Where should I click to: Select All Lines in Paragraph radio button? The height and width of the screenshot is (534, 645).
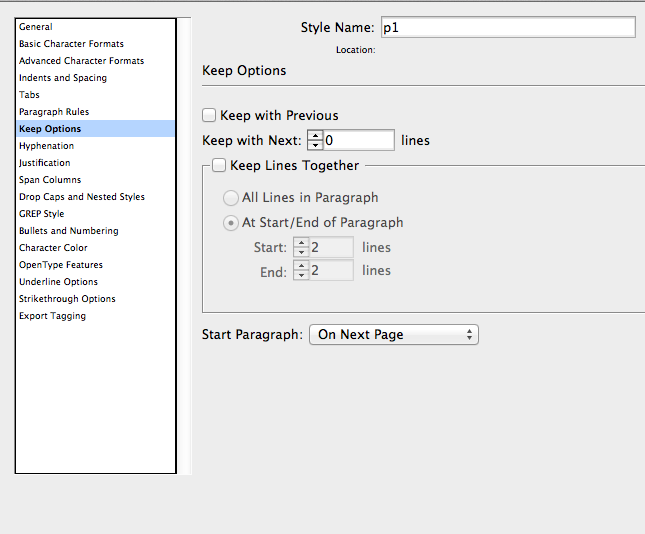coord(231,198)
